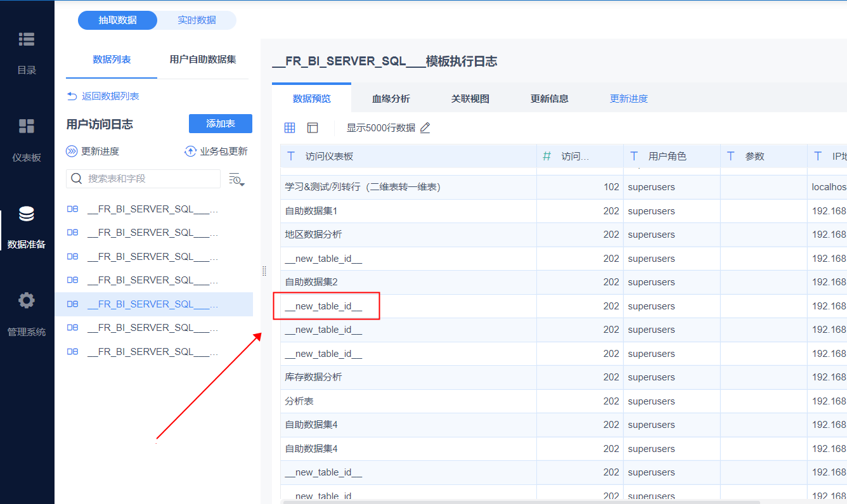847x504 pixels.
Task: Click the grid table view icon
Action: point(290,128)
